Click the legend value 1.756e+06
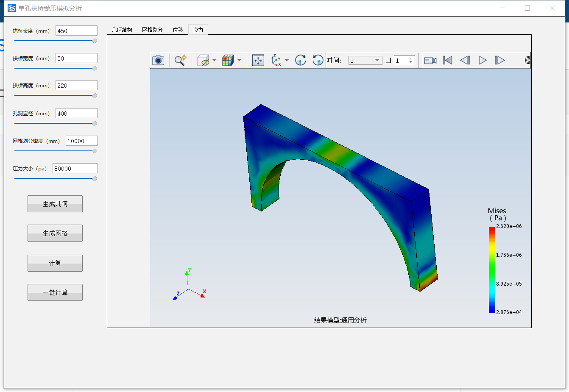The width and height of the screenshot is (569, 392). pyautogui.click(x=509, y=255)
